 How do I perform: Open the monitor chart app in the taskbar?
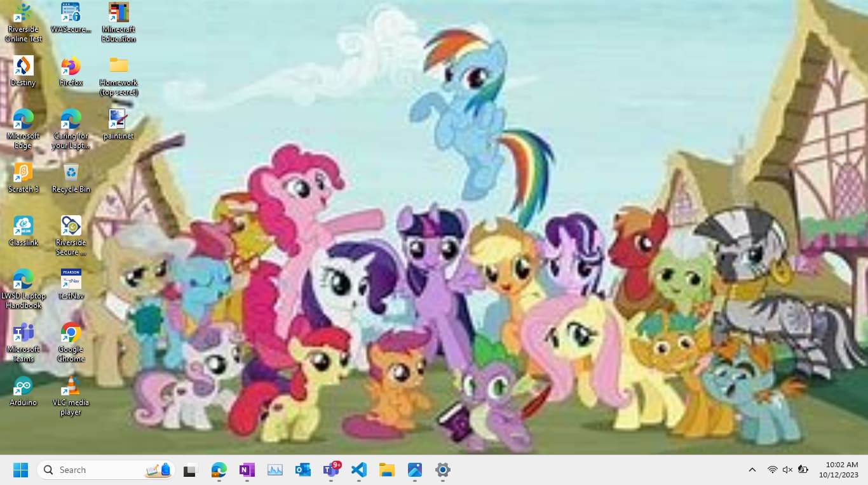(275, 470)
